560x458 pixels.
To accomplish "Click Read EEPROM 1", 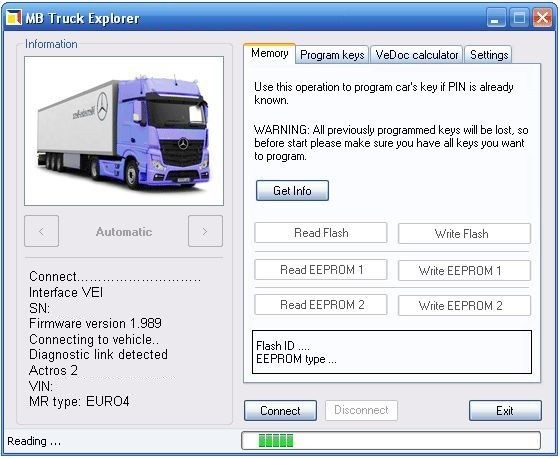I will point(321,270).
